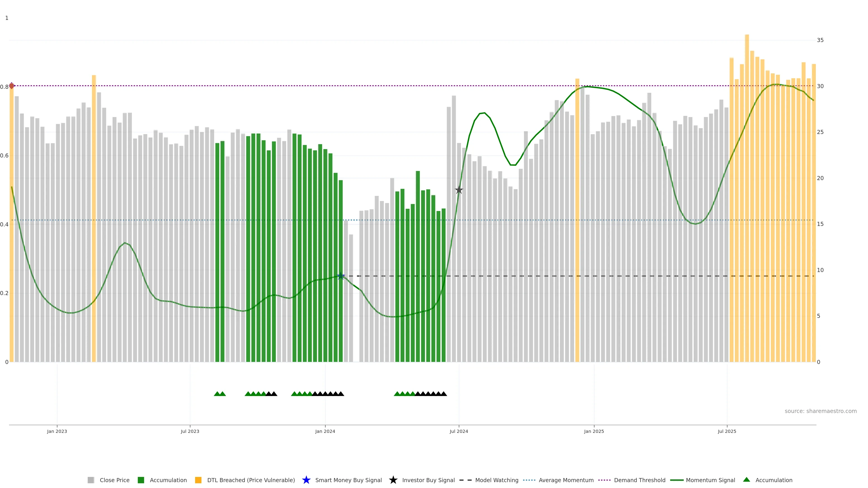Click the blue star marker near Jan 2024
Viewport: 868px width, 488px height.
(x=341, y=276)
